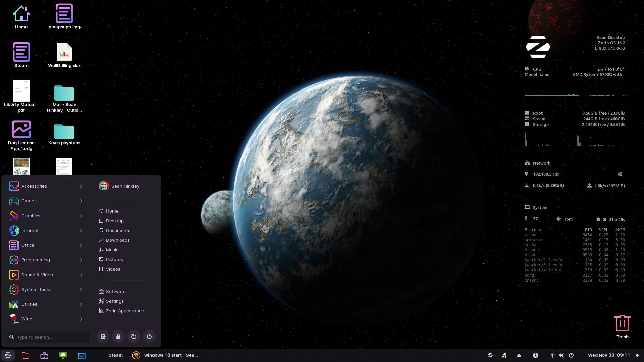Expand the Wine category
The width and height of the screenshot is (644, 362).
click(27, 319)
